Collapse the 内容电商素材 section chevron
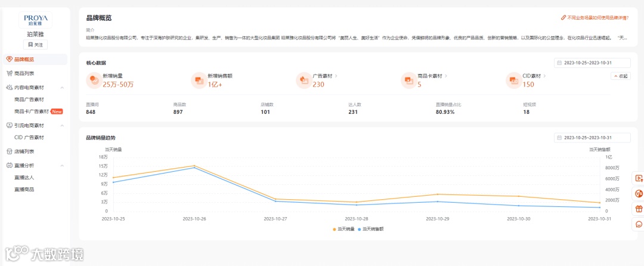 (62, 88)
